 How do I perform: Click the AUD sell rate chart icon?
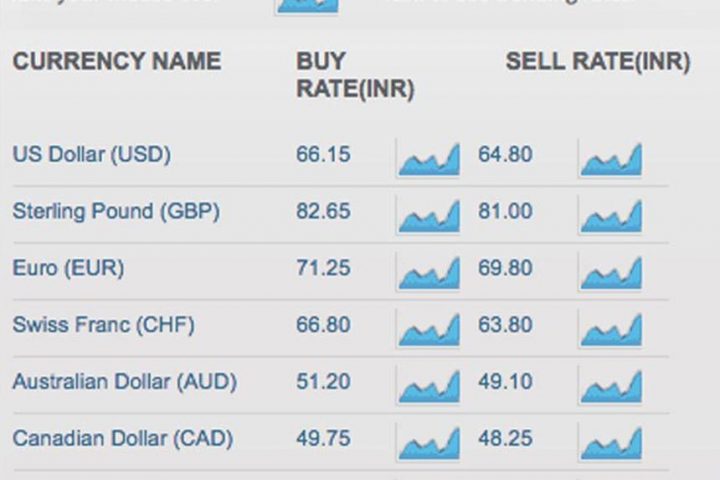coord(610,386)
